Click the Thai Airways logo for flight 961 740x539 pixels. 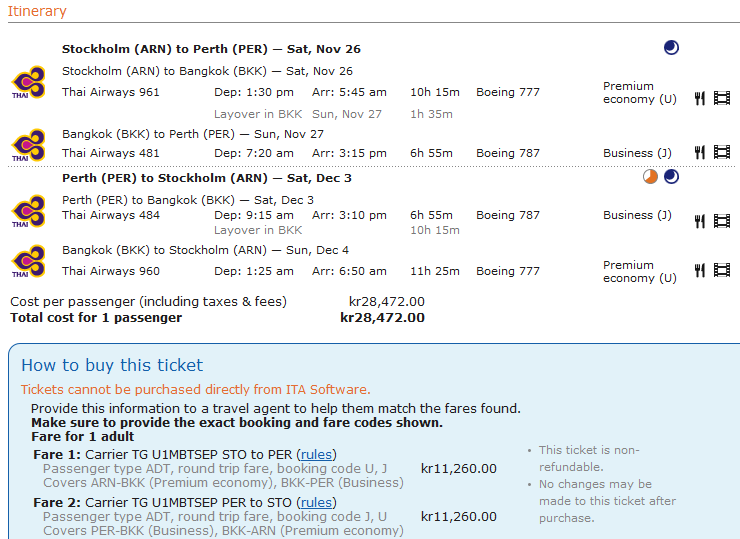pyautogui.click(x=28, y=82)
